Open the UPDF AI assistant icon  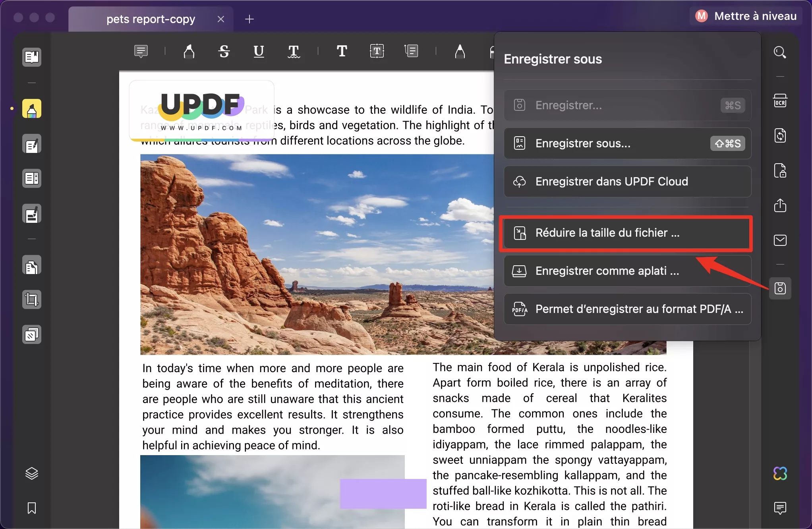pos(780,473)
